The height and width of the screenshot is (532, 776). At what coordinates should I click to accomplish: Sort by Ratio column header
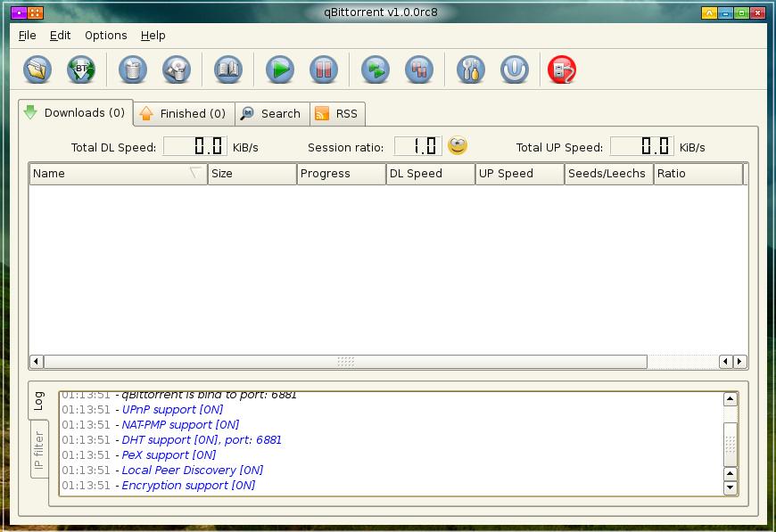698,174
